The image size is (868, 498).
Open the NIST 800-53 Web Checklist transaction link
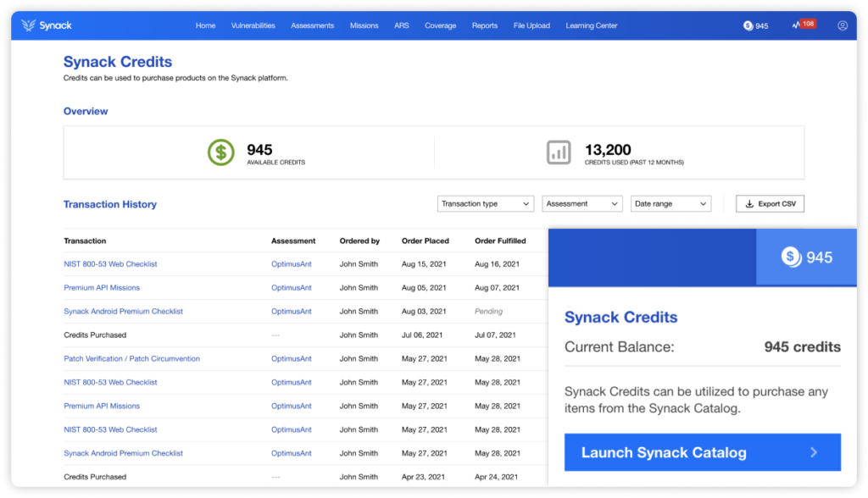click(111, 263)
